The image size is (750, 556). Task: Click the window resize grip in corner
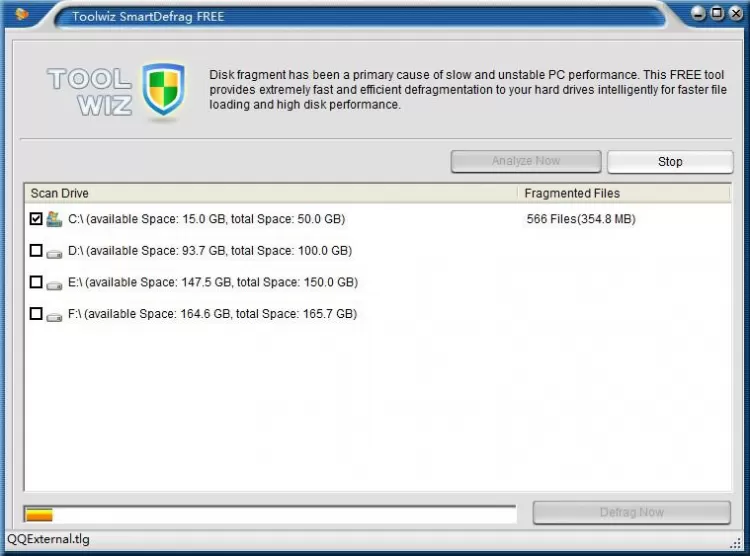pyautogui.click(x=735, y=543)
